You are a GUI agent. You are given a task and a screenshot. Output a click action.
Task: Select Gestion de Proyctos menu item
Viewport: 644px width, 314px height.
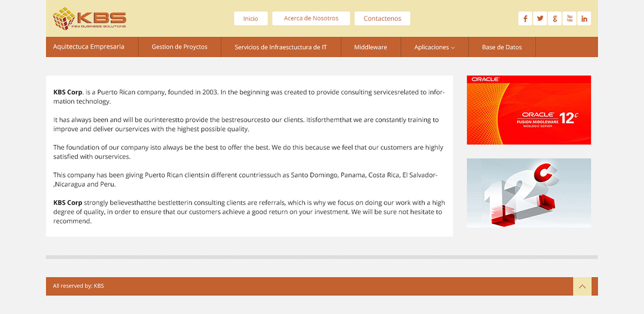click(x=180, y=47)
